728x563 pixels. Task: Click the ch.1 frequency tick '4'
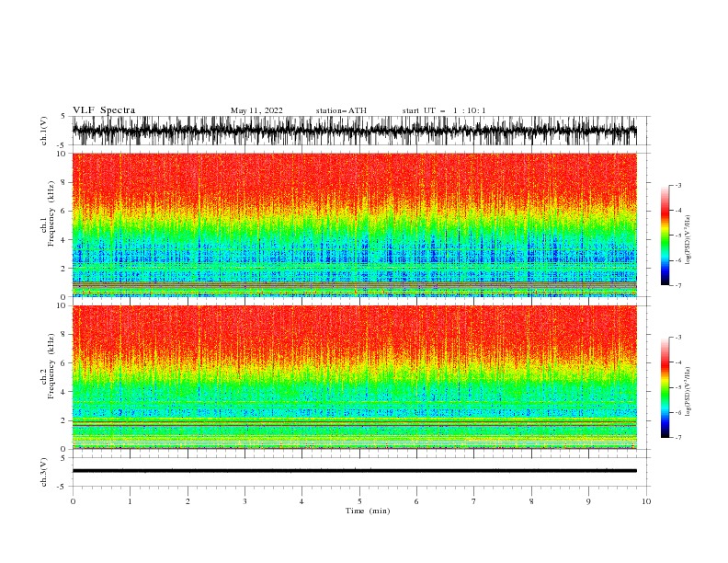point(63,240)
